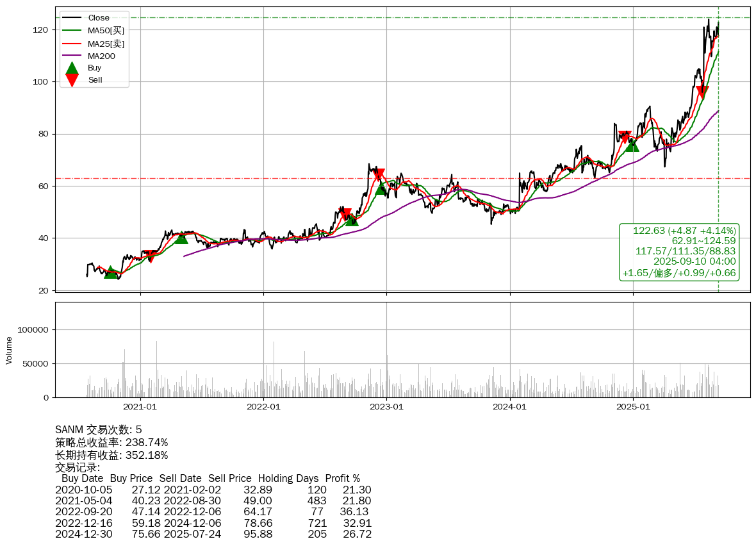
Task: Click the MA200 legend entry
Action: click(101, 56)
